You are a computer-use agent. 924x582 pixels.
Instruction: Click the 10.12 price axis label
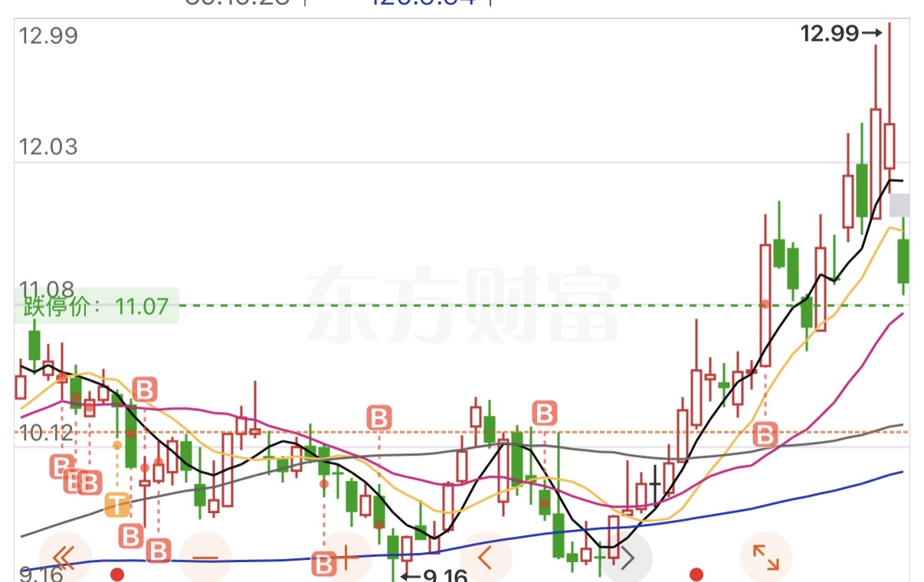click(48, 434)
